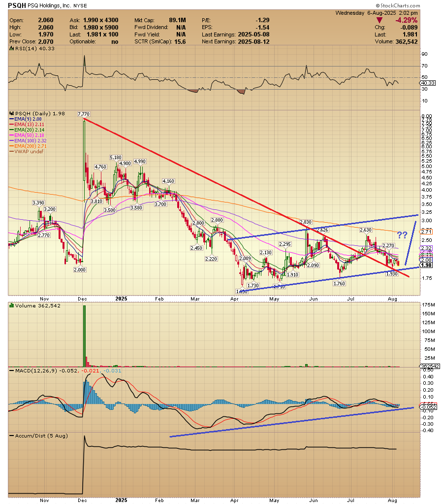Click the 2.630 July high label
The height and width of the screenshot is (504, 443).
tap(366, 230)
